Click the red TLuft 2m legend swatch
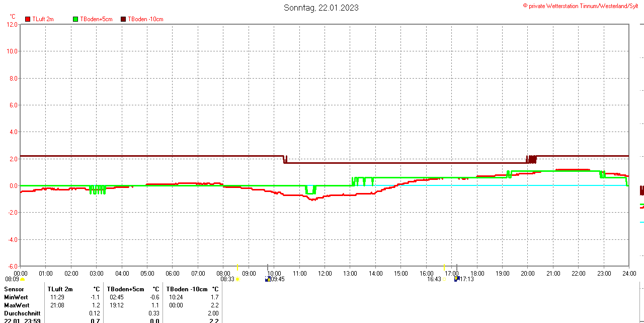 click(x=28, y=19)
